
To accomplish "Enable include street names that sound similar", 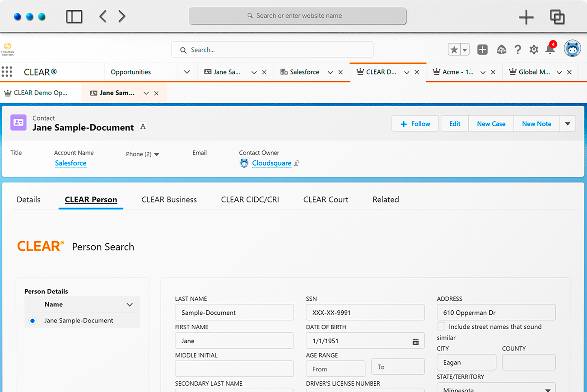I will pyautogui.click(x=440, y=326).
